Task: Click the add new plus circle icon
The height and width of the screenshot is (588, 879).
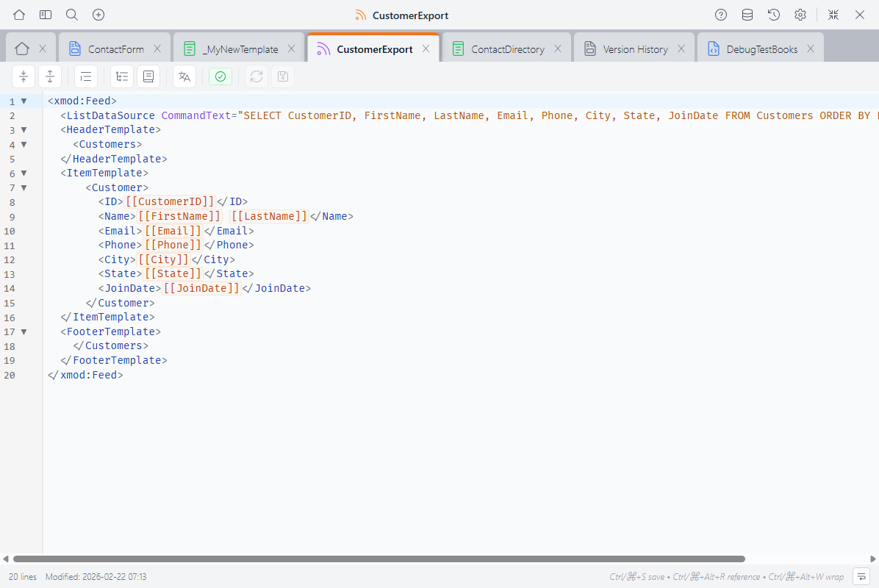Action: pos(98,15)
